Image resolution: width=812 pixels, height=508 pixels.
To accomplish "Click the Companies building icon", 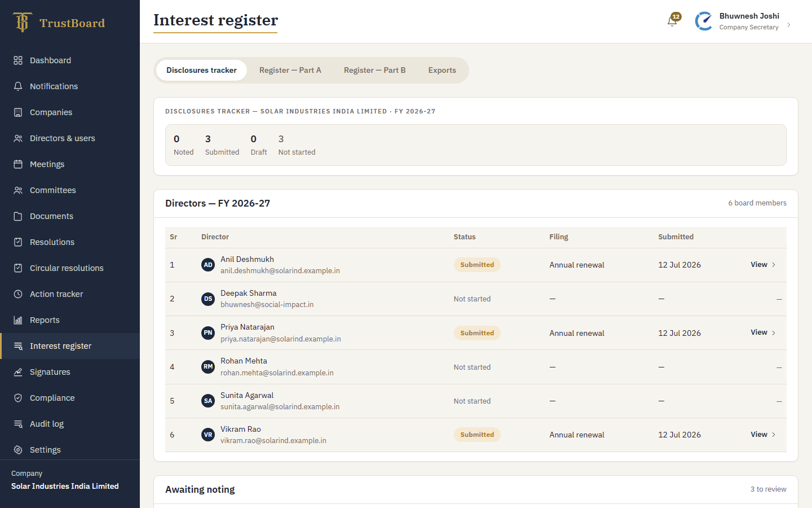I will click(x=18, y=112).
